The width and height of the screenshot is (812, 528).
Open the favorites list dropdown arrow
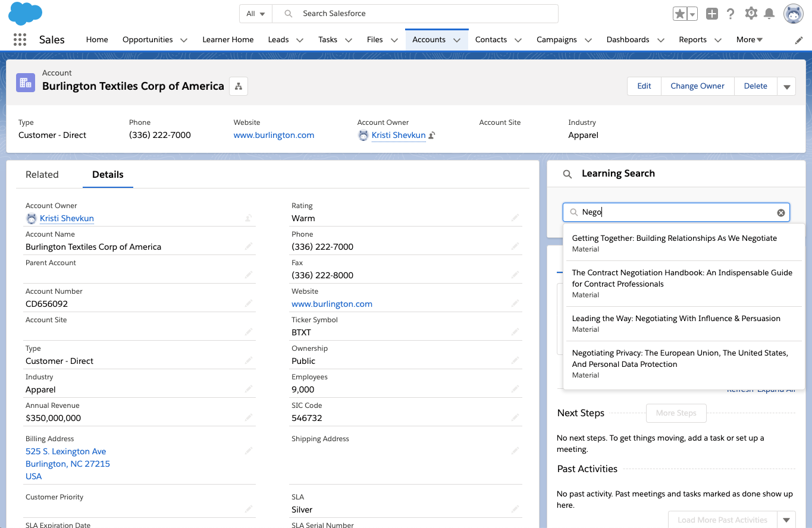click(692, 14)
